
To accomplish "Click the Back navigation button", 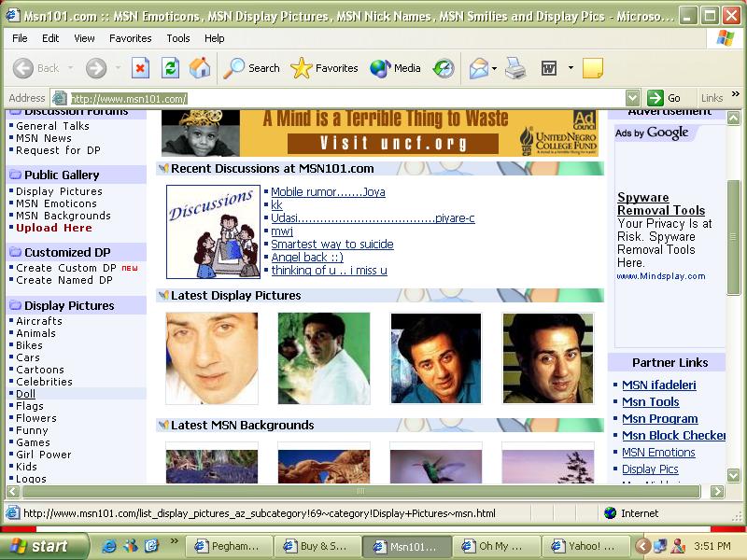I will (35, 68).
